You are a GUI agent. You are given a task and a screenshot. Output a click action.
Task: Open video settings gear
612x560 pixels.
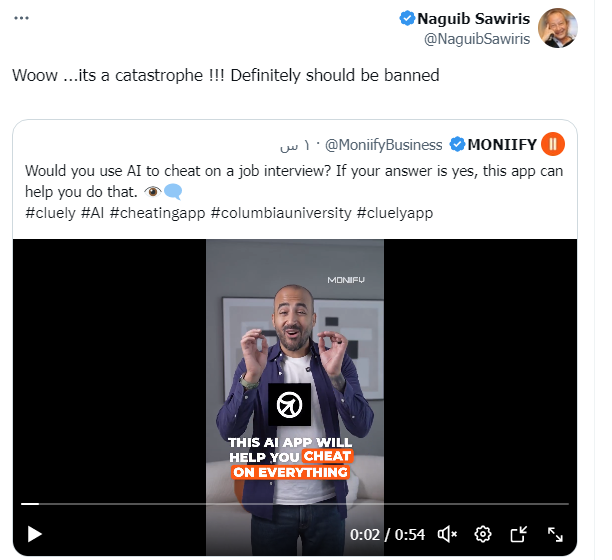[x=483, y=534]
